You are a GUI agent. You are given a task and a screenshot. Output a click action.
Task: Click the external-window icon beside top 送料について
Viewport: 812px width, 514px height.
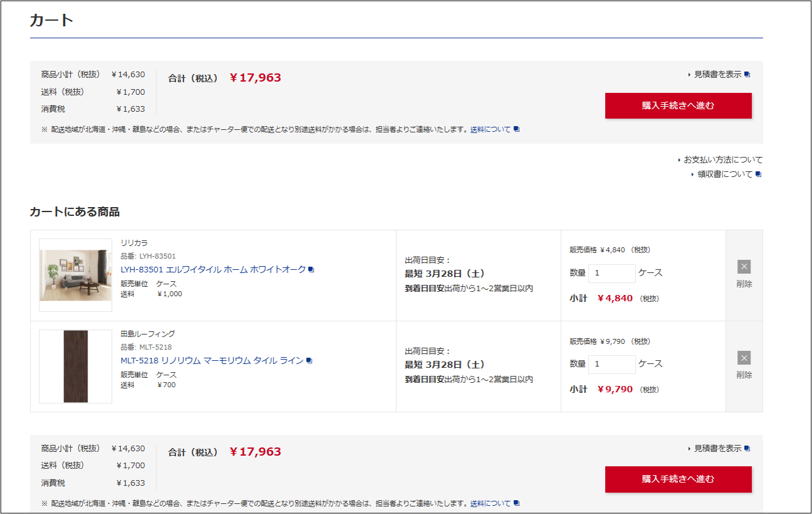click(x=516, y=129)
